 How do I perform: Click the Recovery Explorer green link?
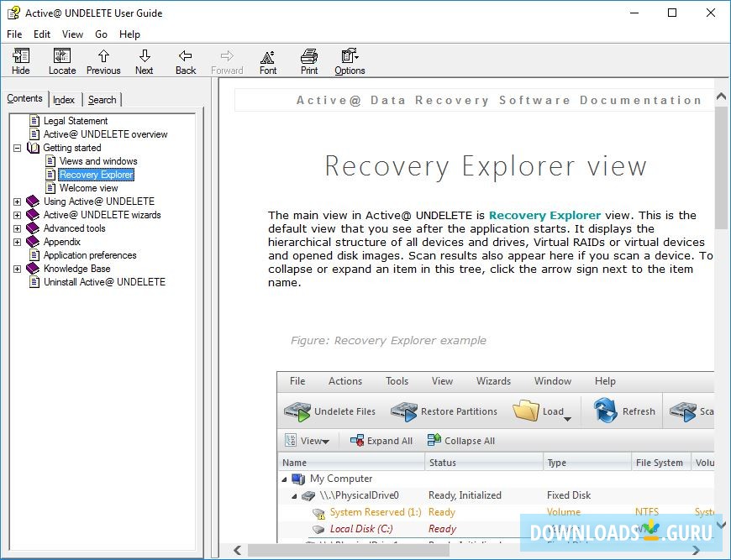544,215
